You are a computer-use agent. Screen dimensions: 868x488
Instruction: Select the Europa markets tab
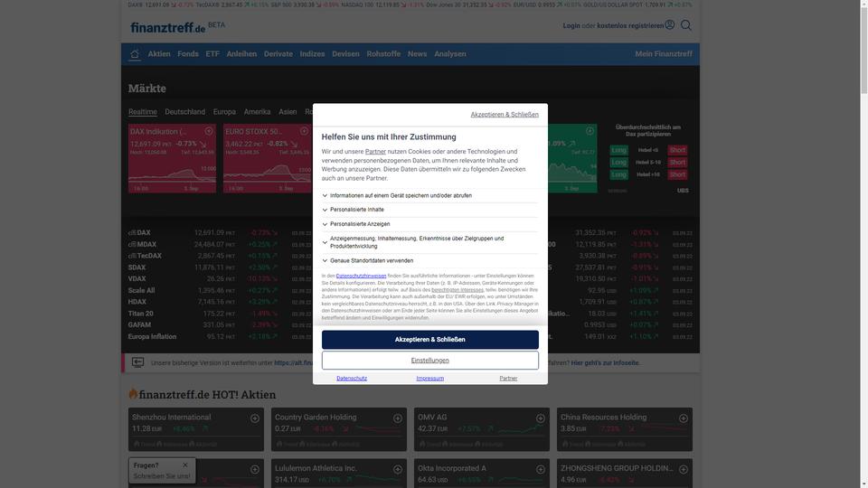click(224, 112)
